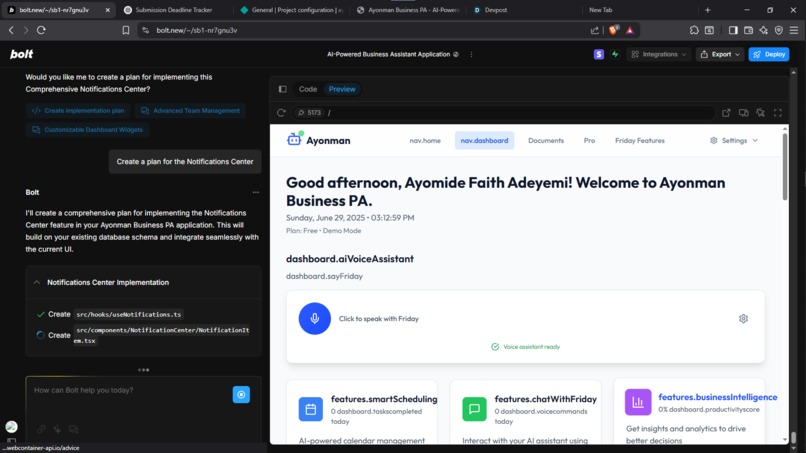
Task: Click the 5173 port selector in preview
Action: pos(309,113)
